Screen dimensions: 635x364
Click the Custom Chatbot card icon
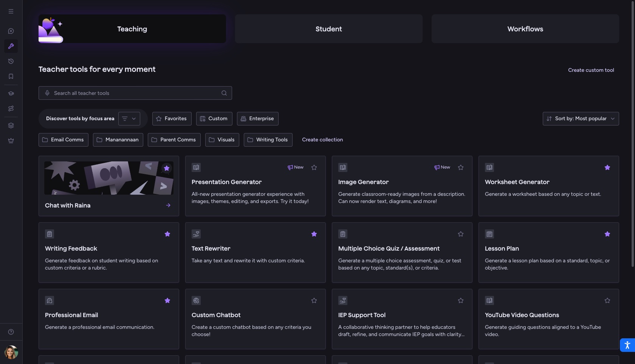[196, 300]
